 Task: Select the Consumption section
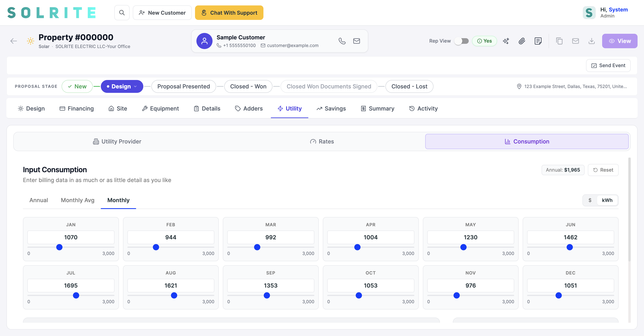click(x=527, y=141)
